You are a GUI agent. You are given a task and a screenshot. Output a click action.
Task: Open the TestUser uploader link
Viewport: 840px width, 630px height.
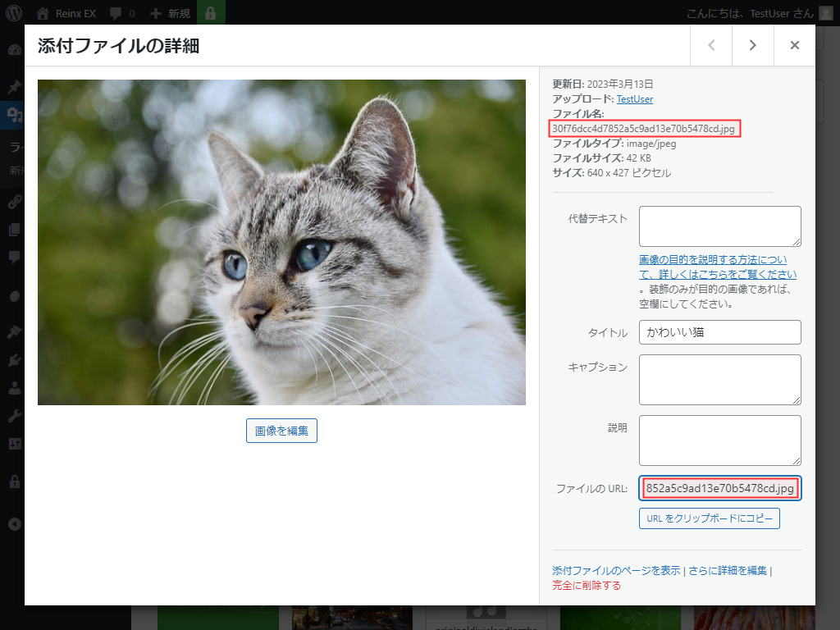[x=635, y=99]
